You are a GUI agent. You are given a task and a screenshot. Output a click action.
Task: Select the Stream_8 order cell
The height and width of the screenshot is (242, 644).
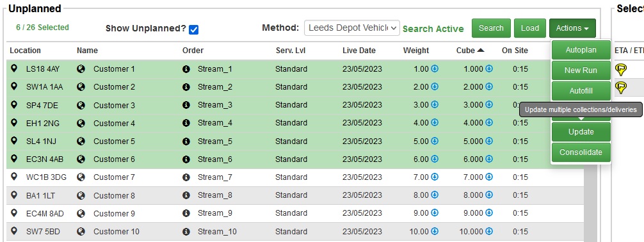215,195
